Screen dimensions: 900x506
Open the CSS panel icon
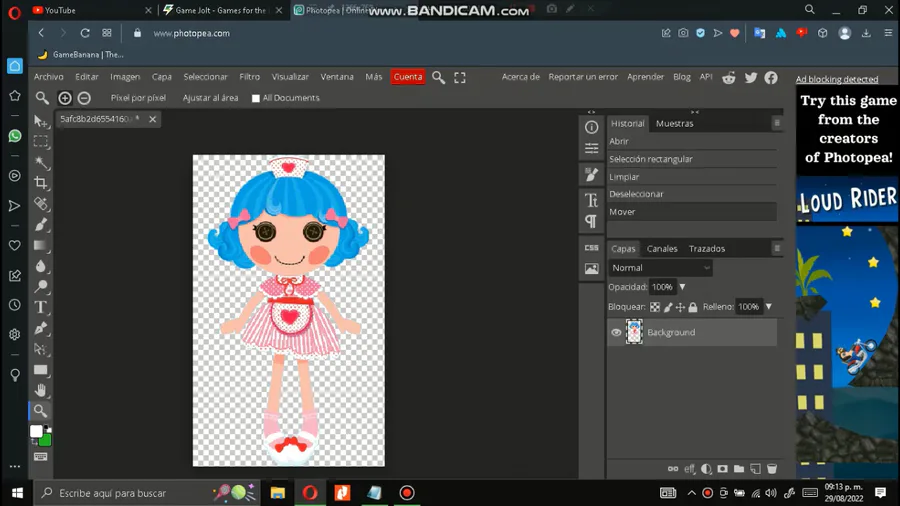591,248
